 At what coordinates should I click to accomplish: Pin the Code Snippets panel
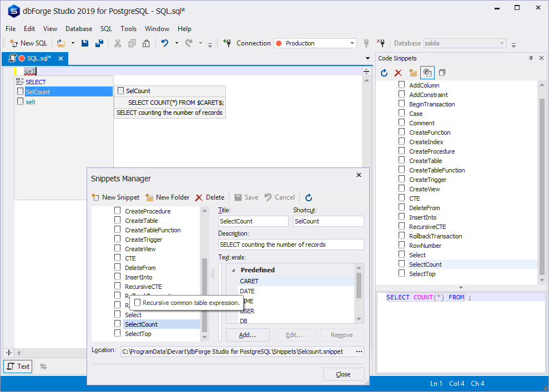coord(531,58)
